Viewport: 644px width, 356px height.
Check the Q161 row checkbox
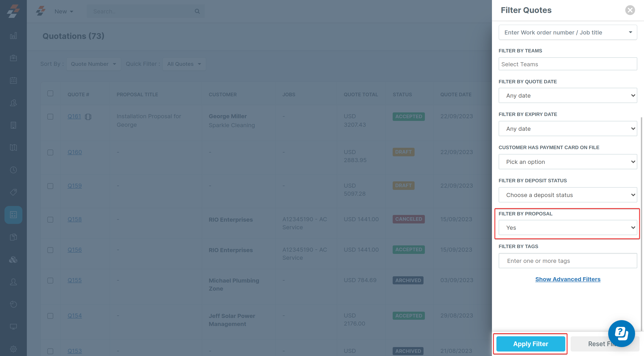click(x=50, y=117)
